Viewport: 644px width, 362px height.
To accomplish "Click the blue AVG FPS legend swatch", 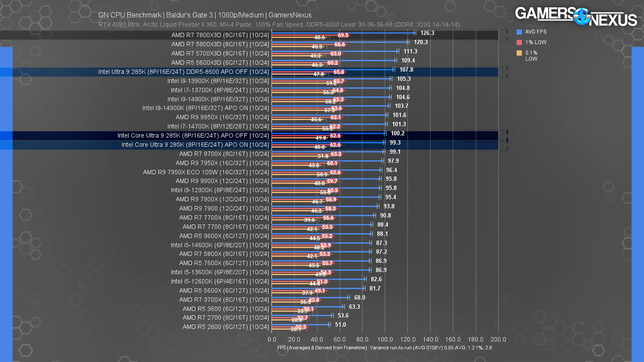I will click(519, 32).
